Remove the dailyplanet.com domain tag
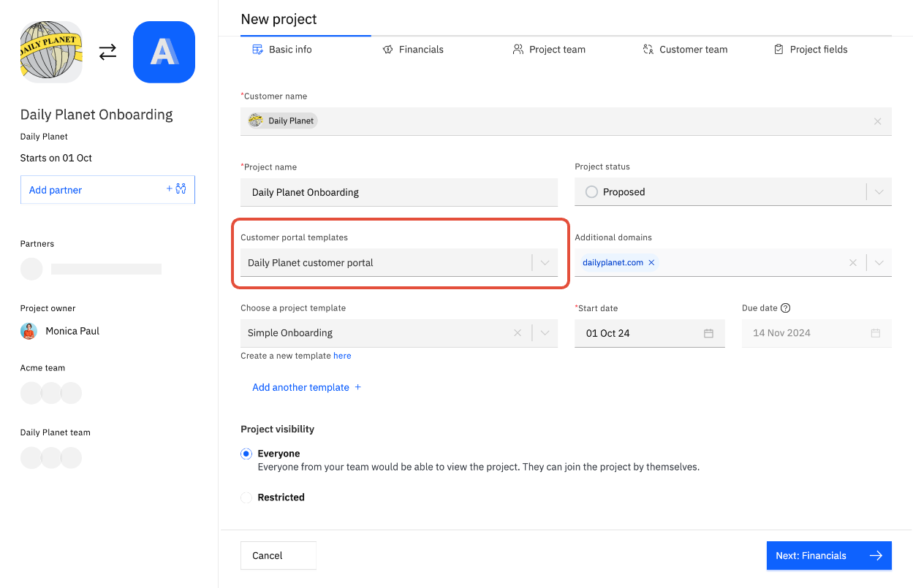913x588 pixels. pos(651,262)
